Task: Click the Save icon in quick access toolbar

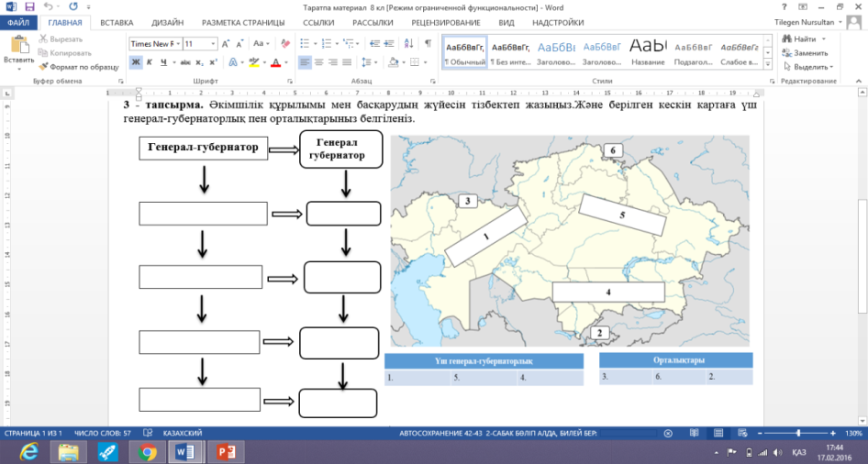Action: point(29,7)
